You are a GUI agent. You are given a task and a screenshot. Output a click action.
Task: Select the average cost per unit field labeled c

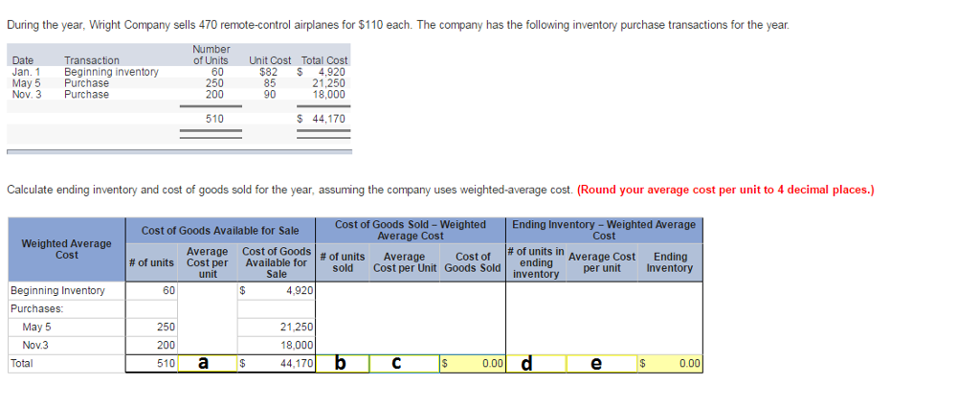[x=405, y=363]
